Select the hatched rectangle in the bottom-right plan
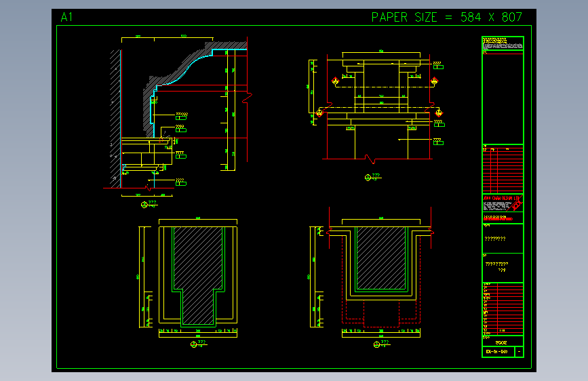 point(381,258)
